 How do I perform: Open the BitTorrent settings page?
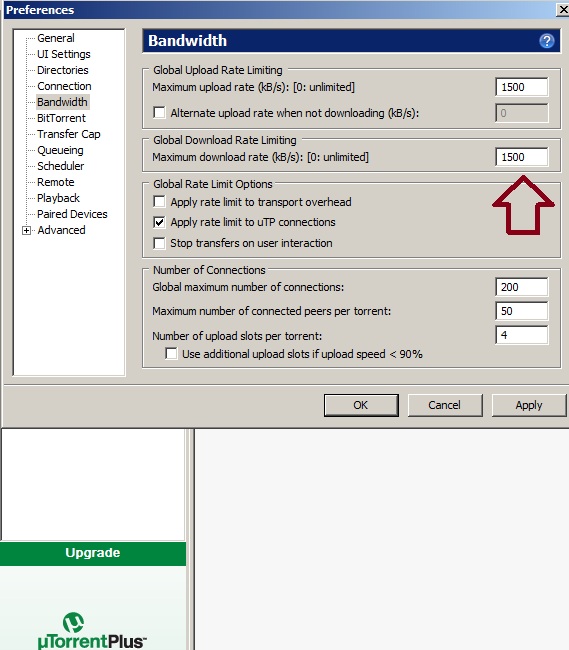tap(61, 118)
